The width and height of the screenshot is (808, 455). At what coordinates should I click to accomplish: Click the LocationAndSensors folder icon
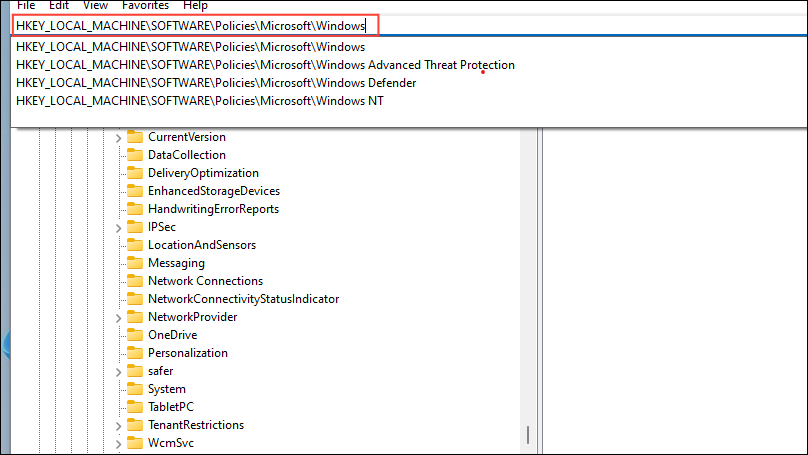coord(135,245)
